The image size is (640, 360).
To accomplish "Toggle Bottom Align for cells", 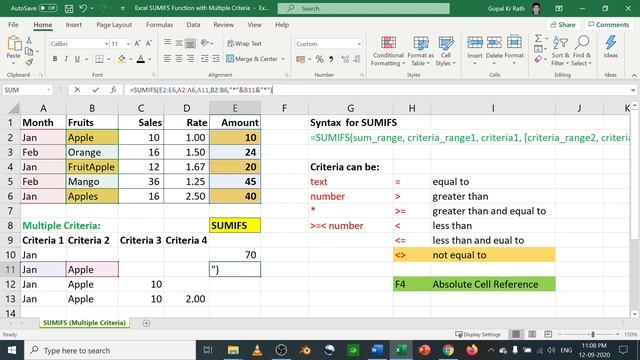I will [190, 43].
